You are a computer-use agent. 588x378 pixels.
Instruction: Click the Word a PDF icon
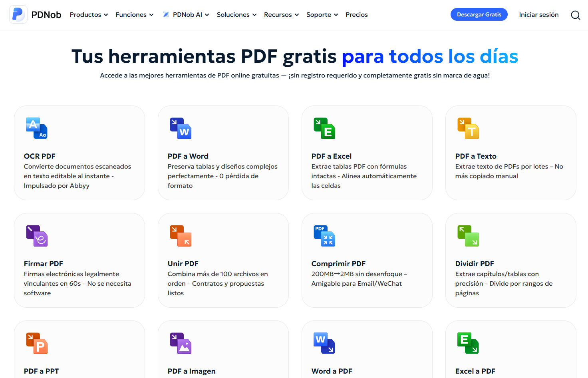pos(324,343)
